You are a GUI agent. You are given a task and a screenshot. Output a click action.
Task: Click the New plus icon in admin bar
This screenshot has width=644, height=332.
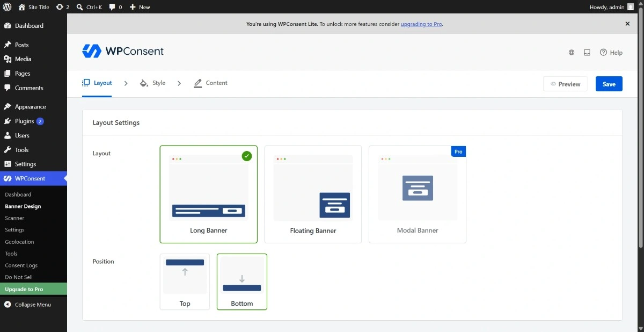coord(133,7)
